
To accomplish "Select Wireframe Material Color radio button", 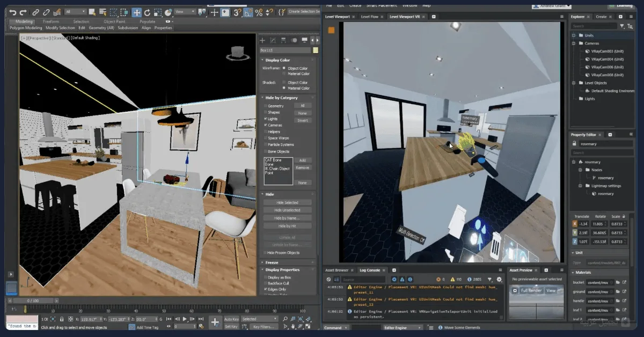I will click(x=284, y=74).
